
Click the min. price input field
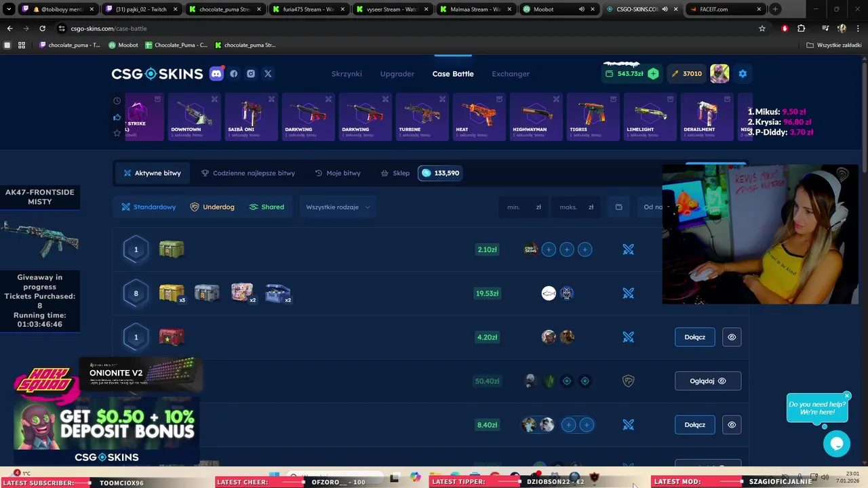(524, 207)
